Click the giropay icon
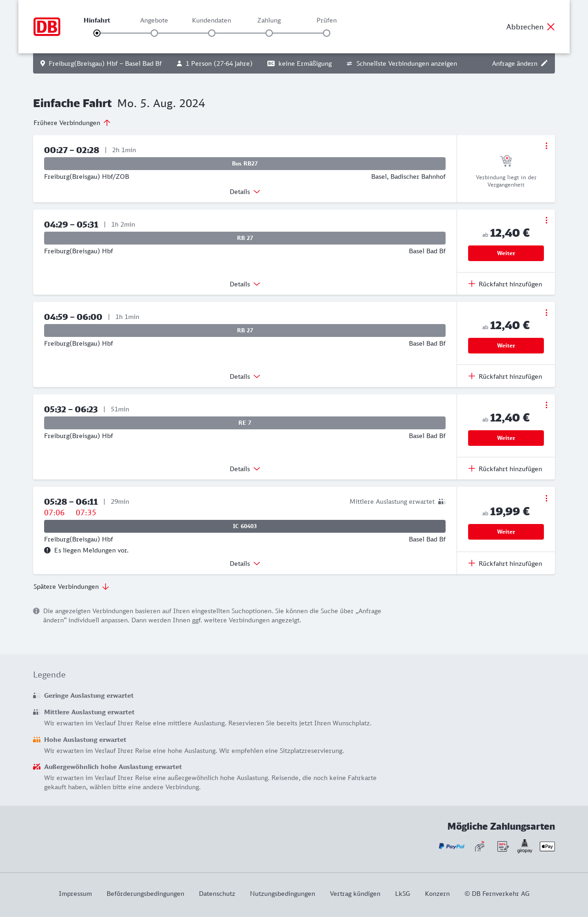Viewport: 588px width, 917px height. [x=525, y=846]
